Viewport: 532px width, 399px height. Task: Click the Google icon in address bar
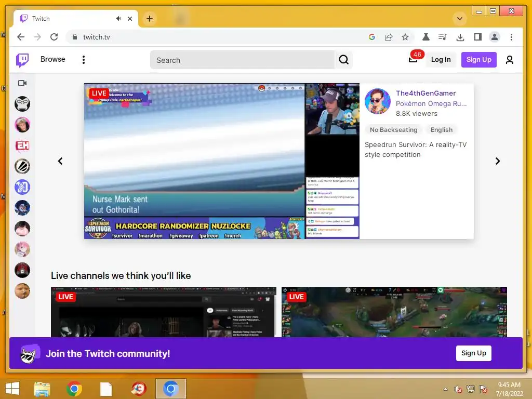372,37
